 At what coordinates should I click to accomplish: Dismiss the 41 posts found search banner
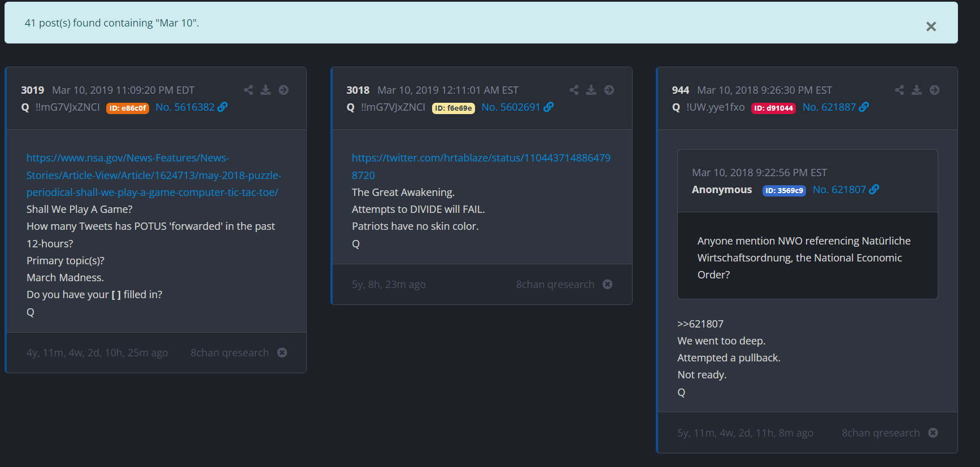[931, 27]
